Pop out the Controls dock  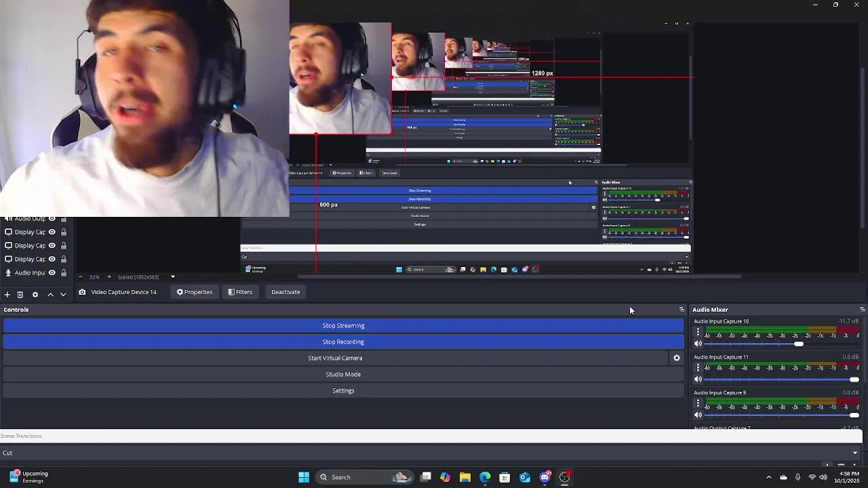coord(682,310)
